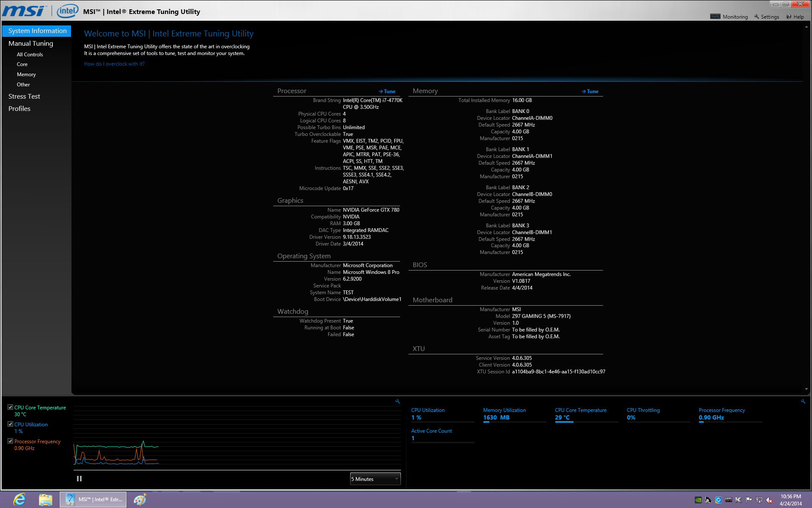The height and width of the screenshot is (508, 812).
Task: Click the MSI logo
Action: coord(25,11)
